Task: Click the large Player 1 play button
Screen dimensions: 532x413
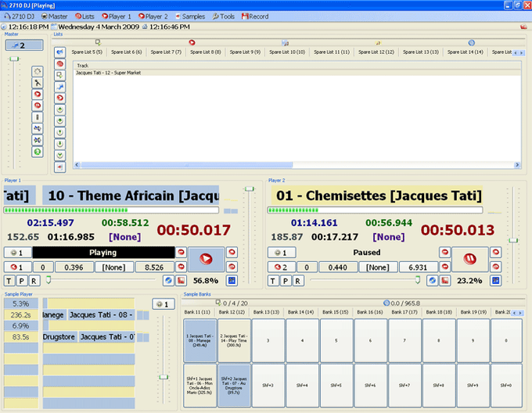Action: [206, 260]
